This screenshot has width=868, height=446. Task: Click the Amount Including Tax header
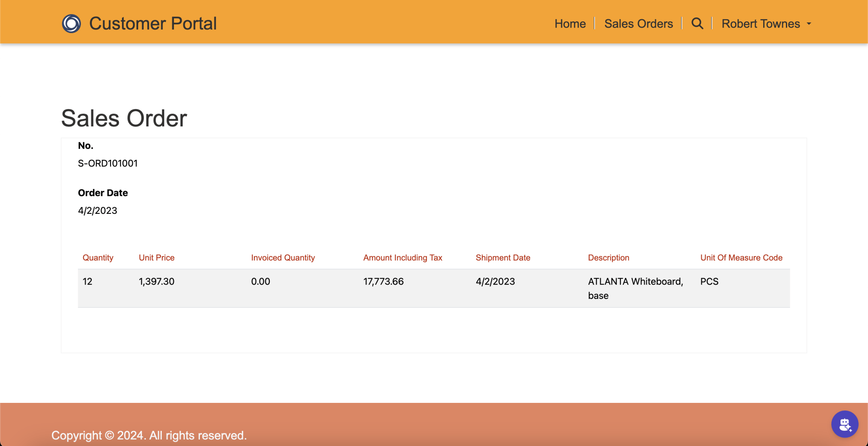[402, 258]
